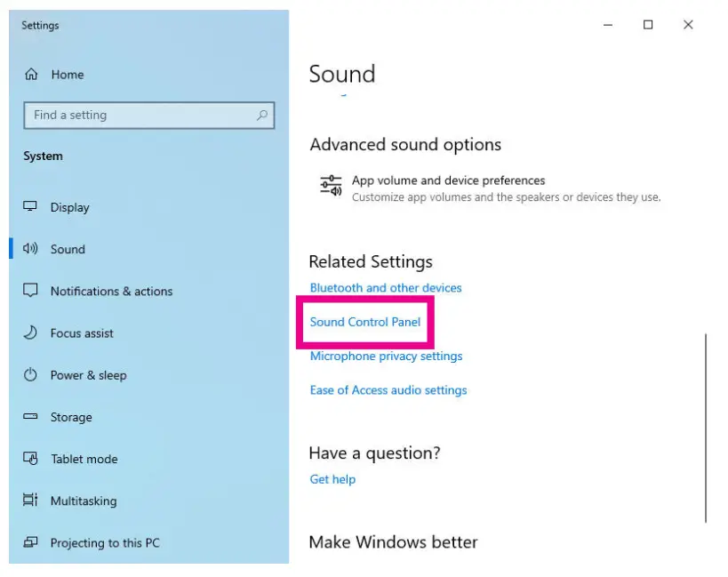Open Bluetooth and other devices link
The width and height of the screenshot is (728, 577).
click(386, 288)
